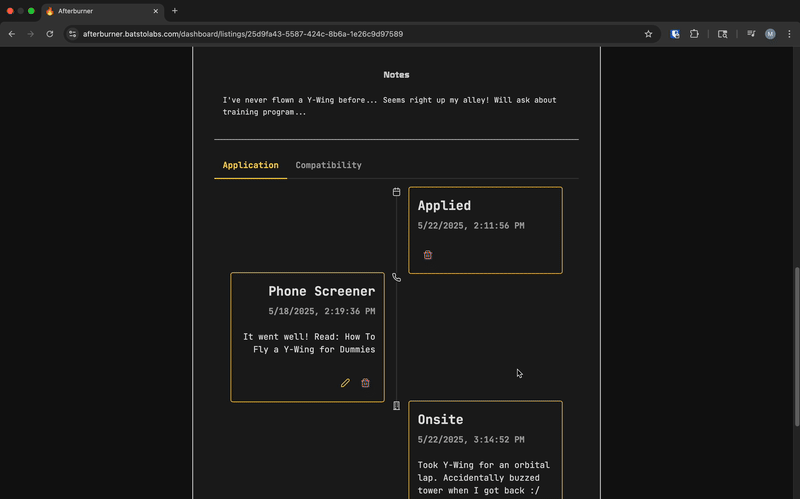Select the Application tab

251,165
